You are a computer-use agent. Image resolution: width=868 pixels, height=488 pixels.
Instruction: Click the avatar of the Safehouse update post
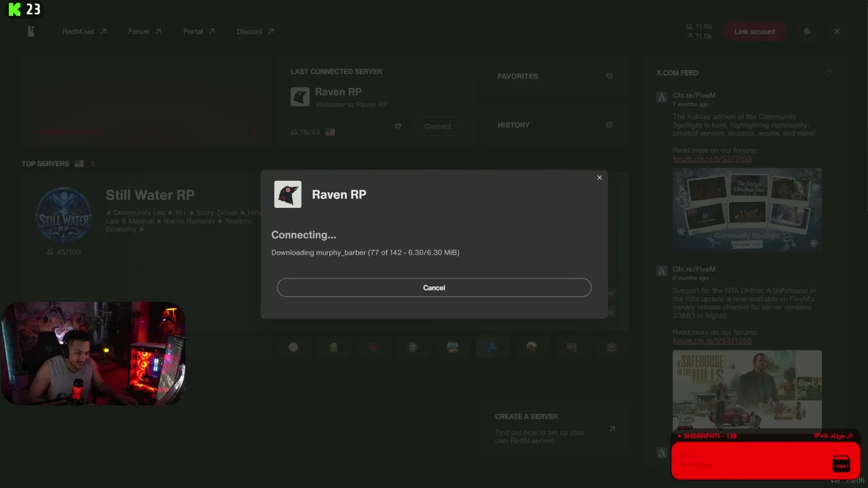coord(662,271)
